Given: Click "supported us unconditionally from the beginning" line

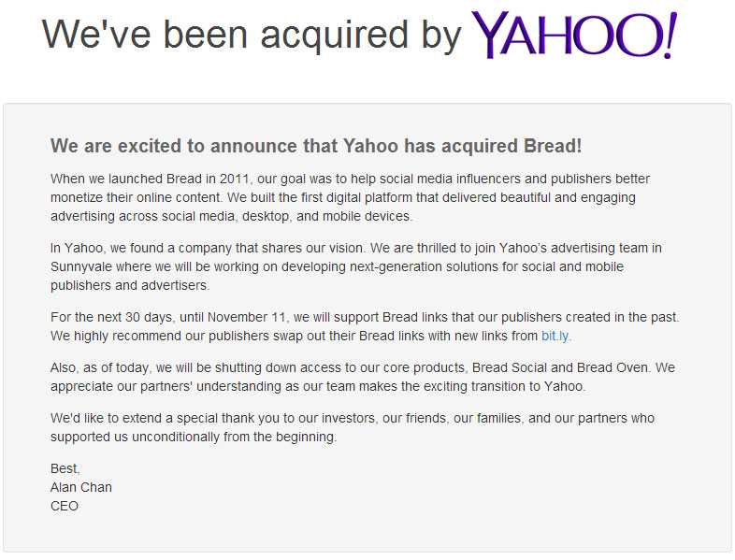Looking at the screenshot, I should [x=194, y=437].
